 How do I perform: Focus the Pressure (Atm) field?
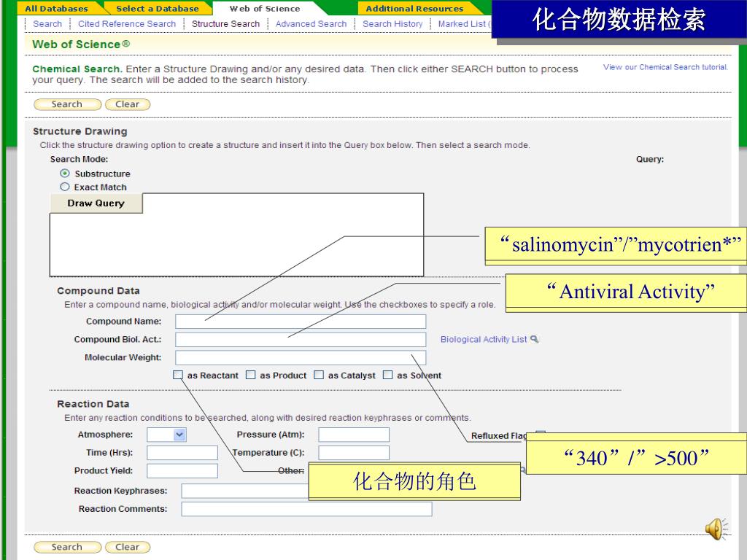click(x=354, y=435)
